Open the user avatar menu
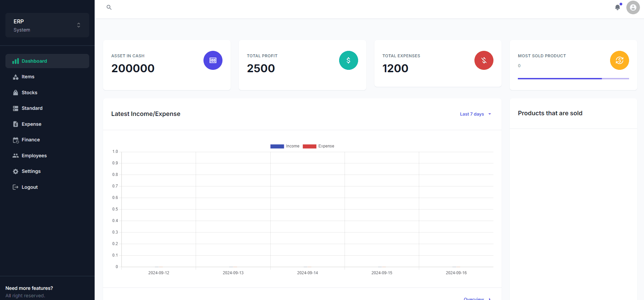The height and width of the screenshot is (300, 644). (x=633, y=7)
